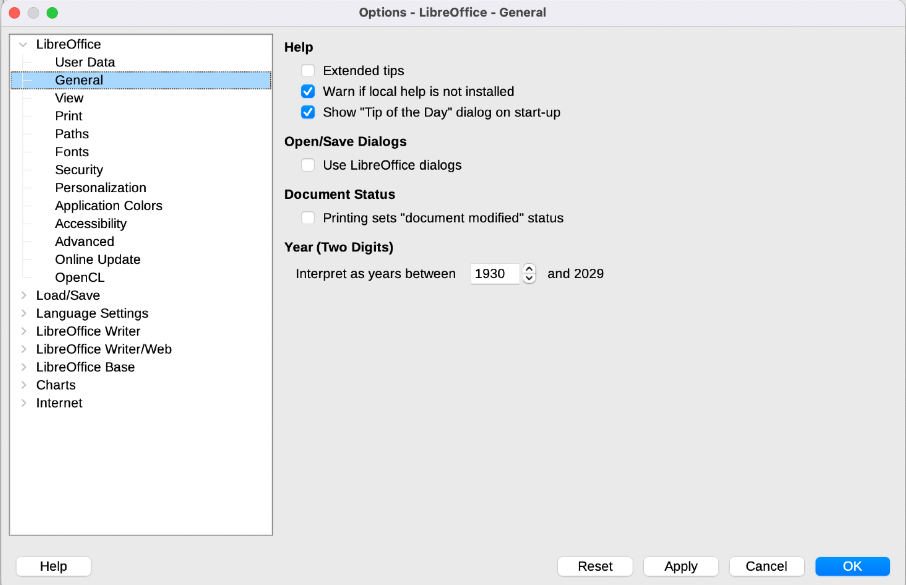
Task: Increase the year using the stepper arrows
Action: point(528,269)
